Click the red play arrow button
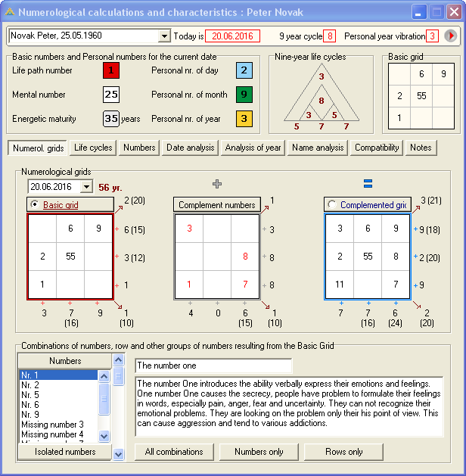Screen dimensions: 466x476 [x=451, y=36]
